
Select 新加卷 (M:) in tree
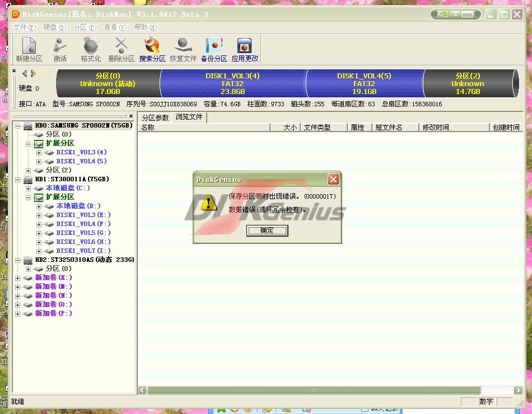(53, 286)
